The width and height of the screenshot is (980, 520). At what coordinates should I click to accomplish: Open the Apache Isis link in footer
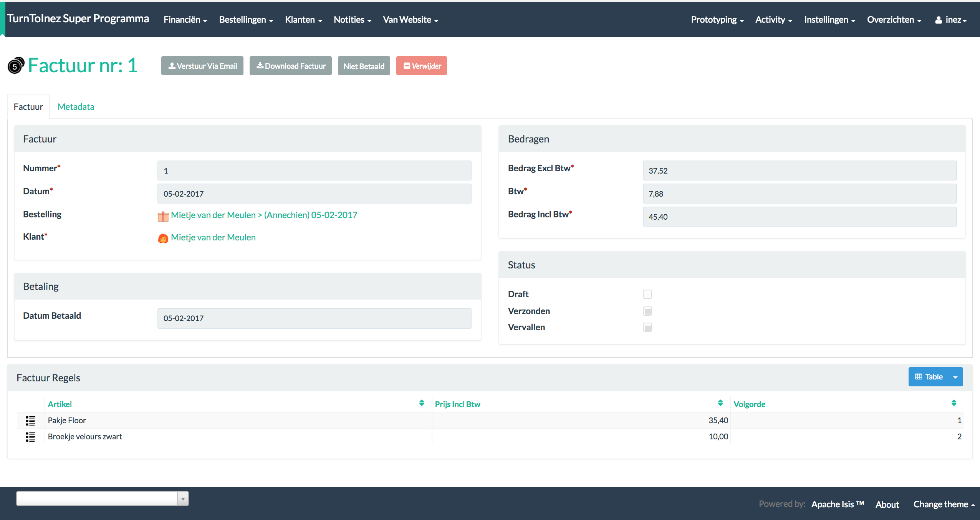(838, 504)
